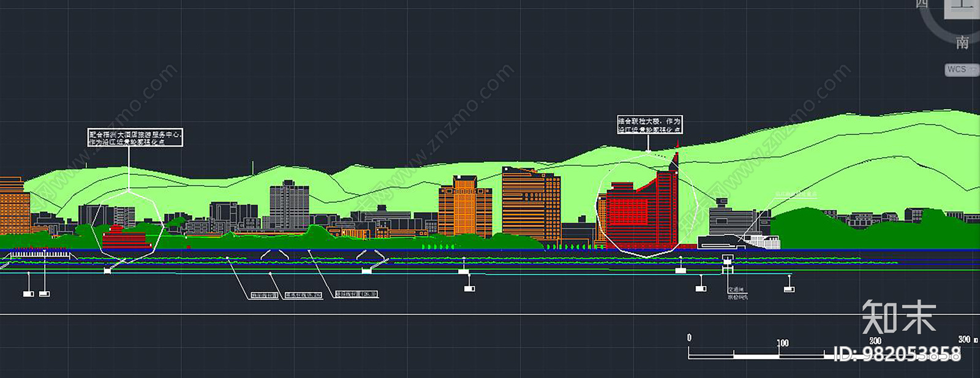Click the scale bar value 100
This screenshot has height=378, width=980.
783,343
